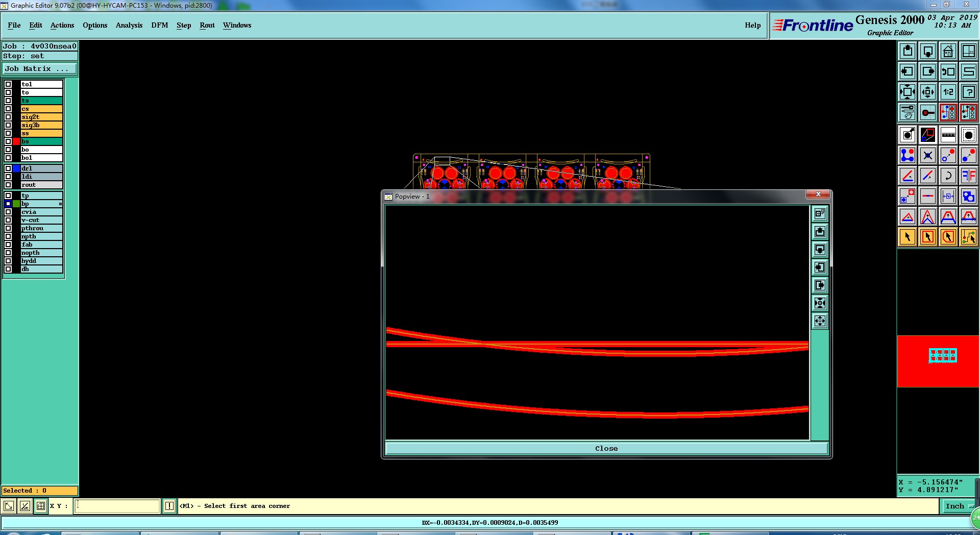
Task: Open the Actions menu
Action: tap(62, 25)
